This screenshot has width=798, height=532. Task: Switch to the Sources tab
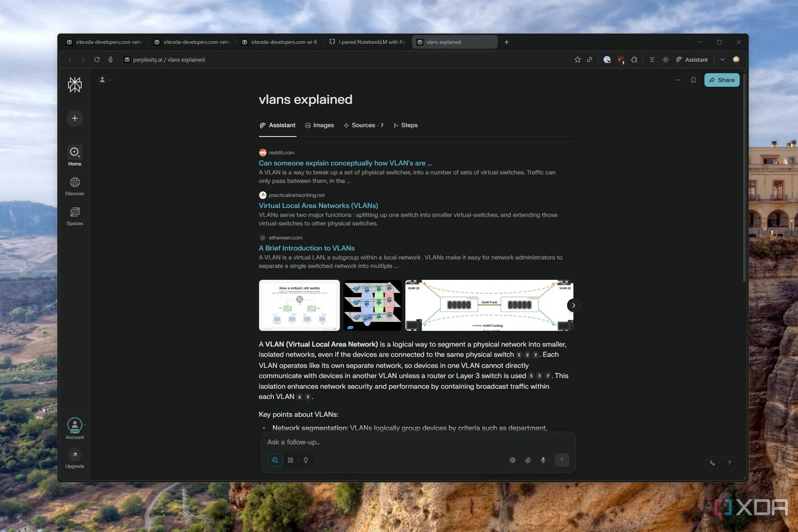(x=364, y=125)
